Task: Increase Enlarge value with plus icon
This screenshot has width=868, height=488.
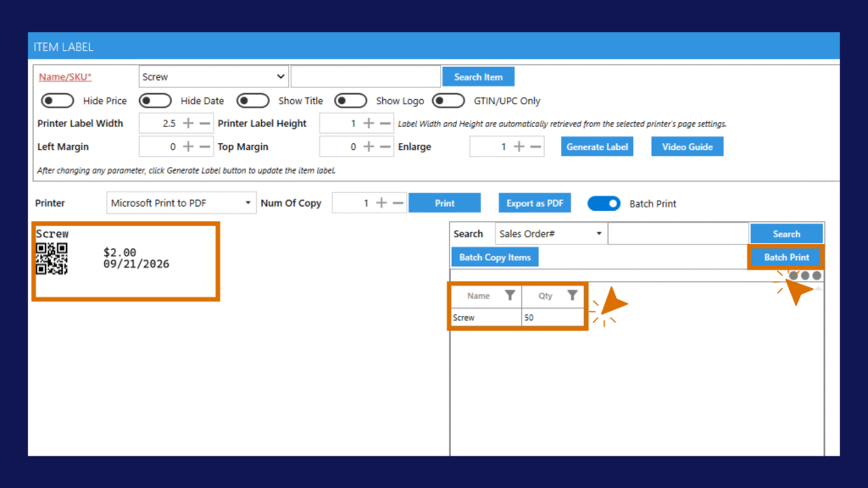Action: click(519, 147)
